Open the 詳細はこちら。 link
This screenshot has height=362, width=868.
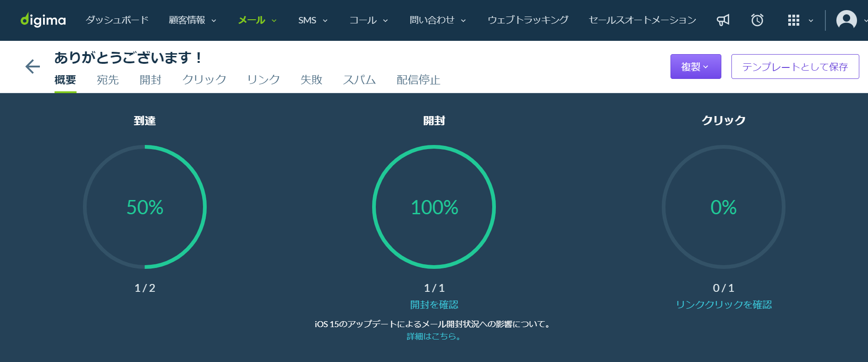pos(434,336)
